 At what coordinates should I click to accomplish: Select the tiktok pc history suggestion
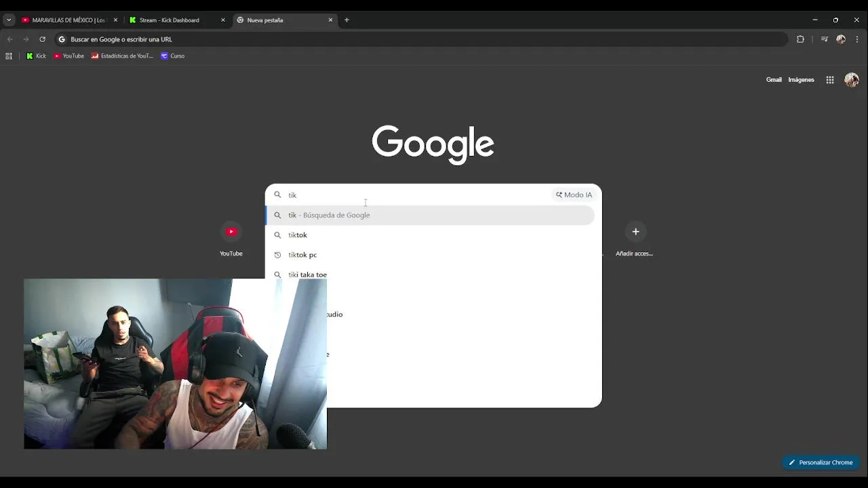[x=430, y=255]
